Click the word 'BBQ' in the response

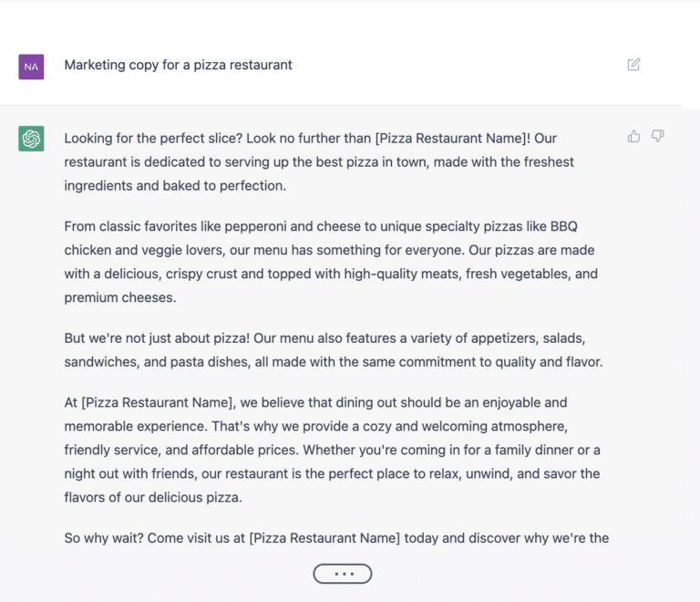pyautogui.click(x=564, y=226)
